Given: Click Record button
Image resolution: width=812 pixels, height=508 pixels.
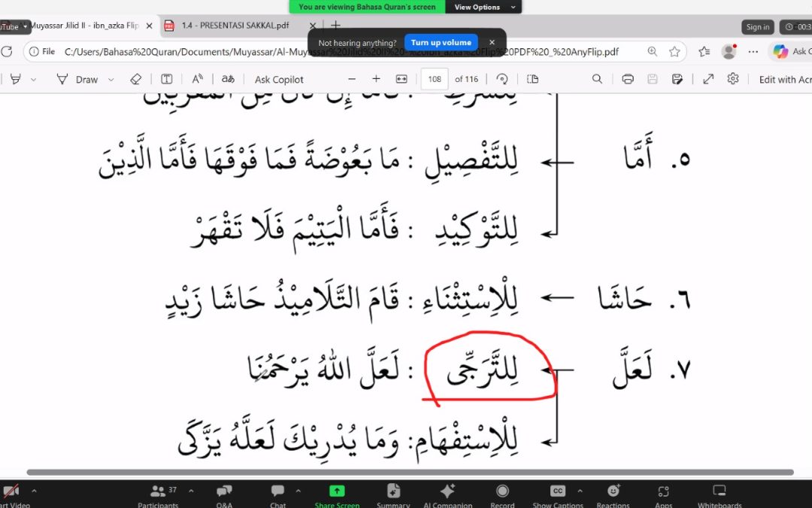Looking at the screenshot, I should (x=502, y=495).
